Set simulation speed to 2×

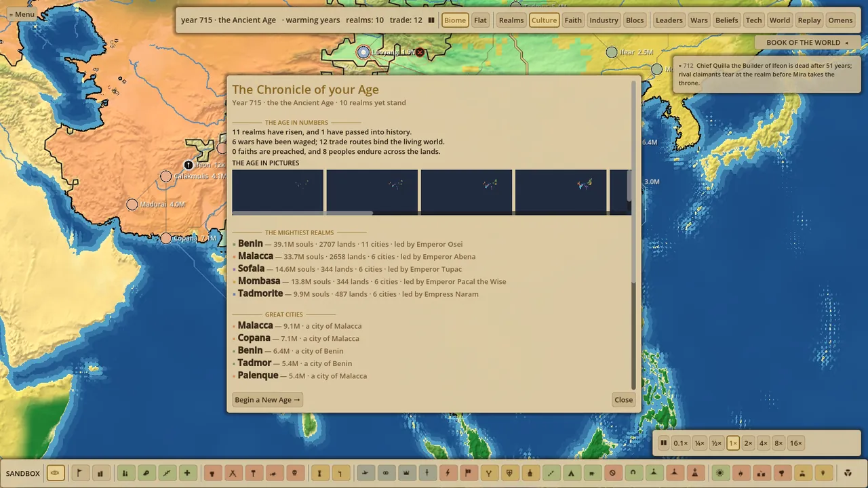tap(748, 443)
